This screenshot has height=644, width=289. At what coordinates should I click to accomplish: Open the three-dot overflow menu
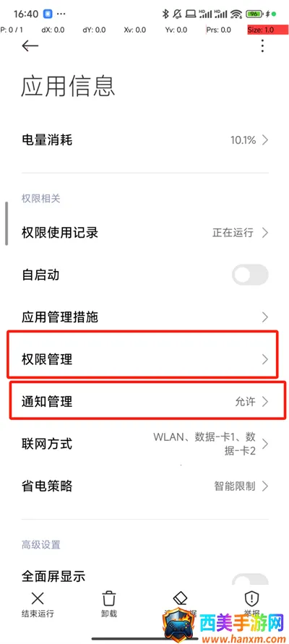tap(262, 46)
